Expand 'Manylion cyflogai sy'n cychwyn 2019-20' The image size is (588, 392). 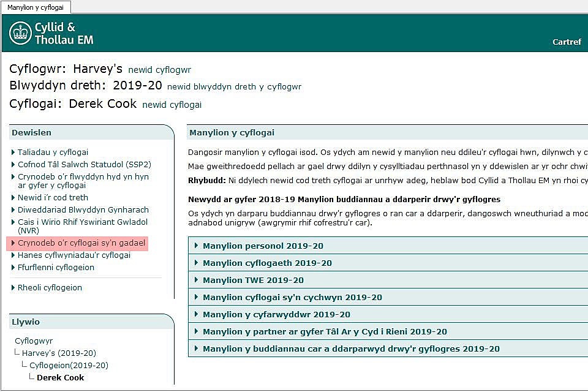coord(292,298)
